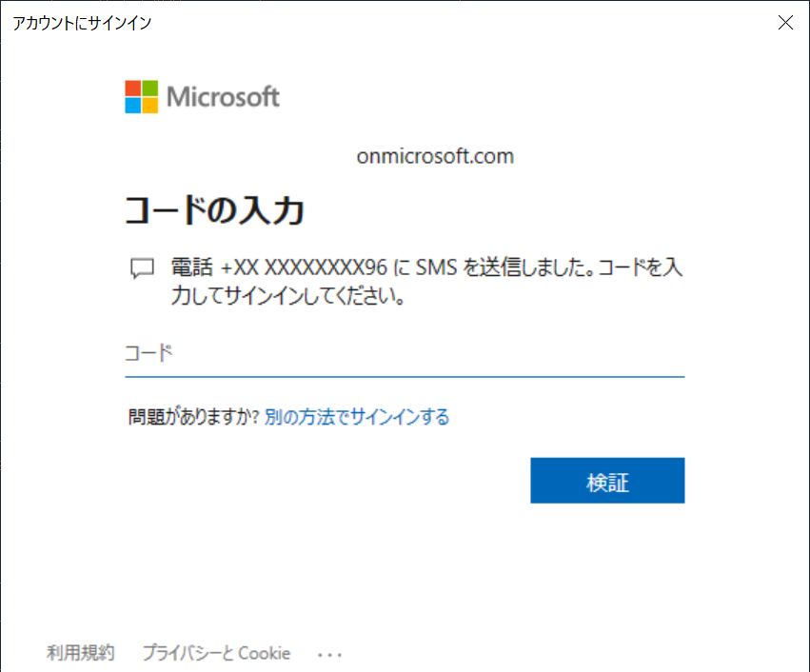Click the アカウントにサインイン window title
810x672 pixels.
(x=82, y=23)
